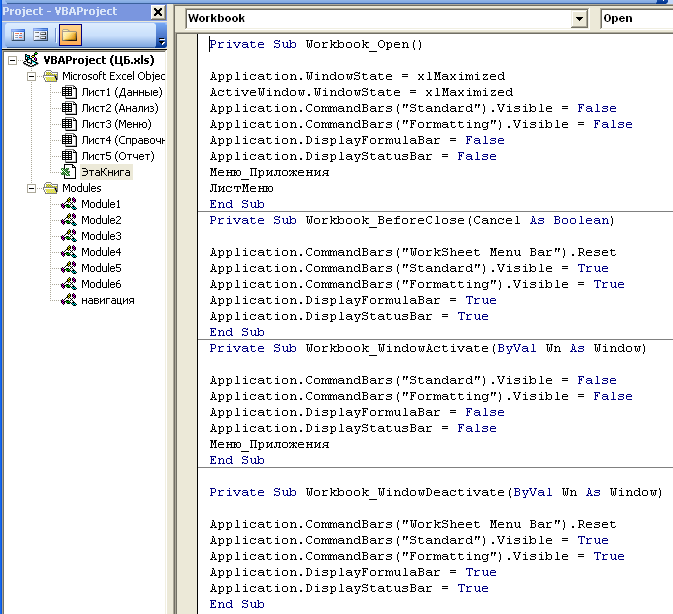673x614 pixels.
Task: Select Лист2 (Анализ) in project tree
Action: (120, 108)
